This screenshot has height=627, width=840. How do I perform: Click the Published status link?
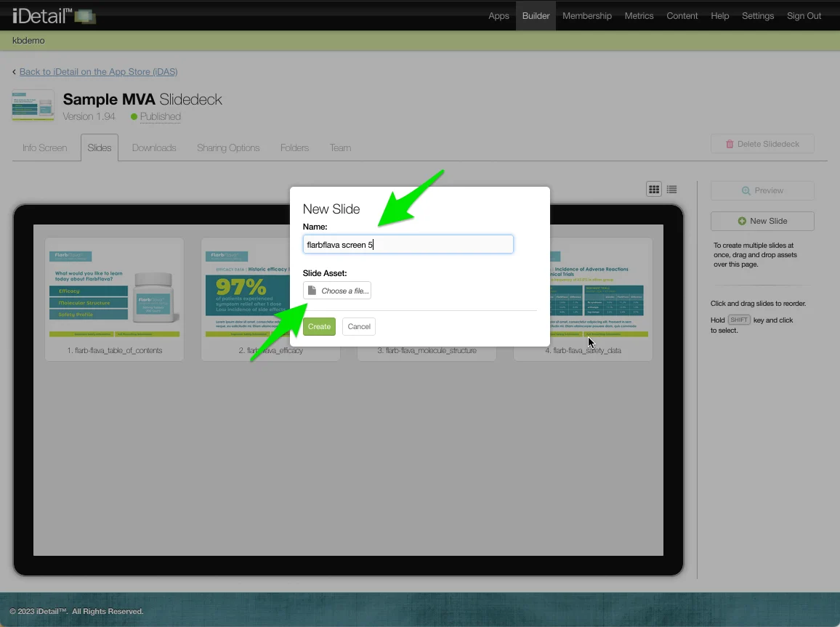coord(160,117)
